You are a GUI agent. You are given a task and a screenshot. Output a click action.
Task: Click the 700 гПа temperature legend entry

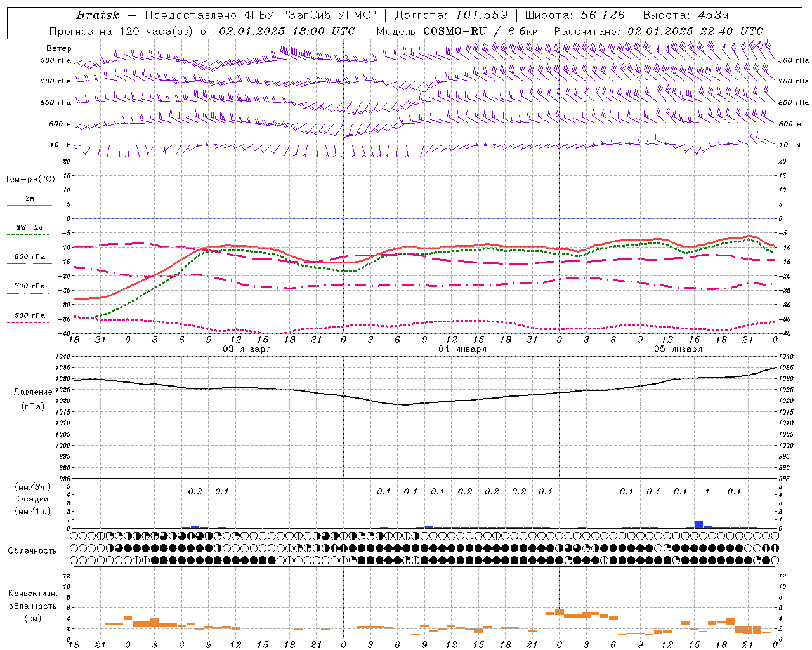click(x=29, y=289)
